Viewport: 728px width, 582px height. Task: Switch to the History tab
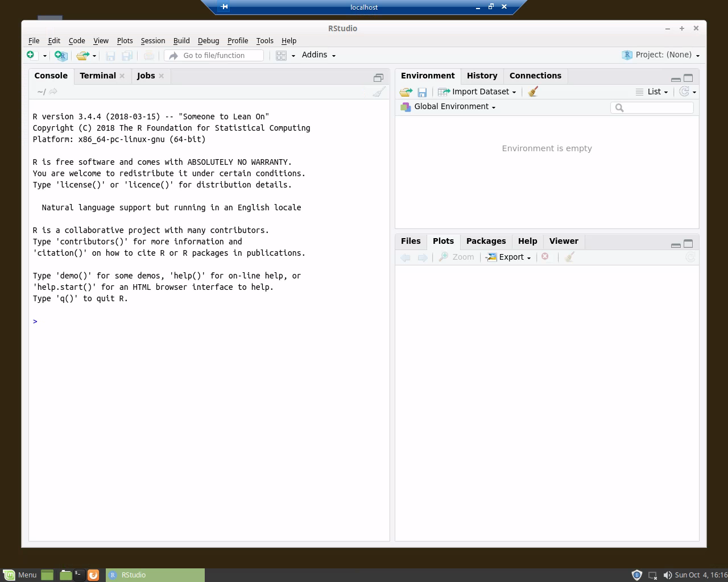(482, 76)
